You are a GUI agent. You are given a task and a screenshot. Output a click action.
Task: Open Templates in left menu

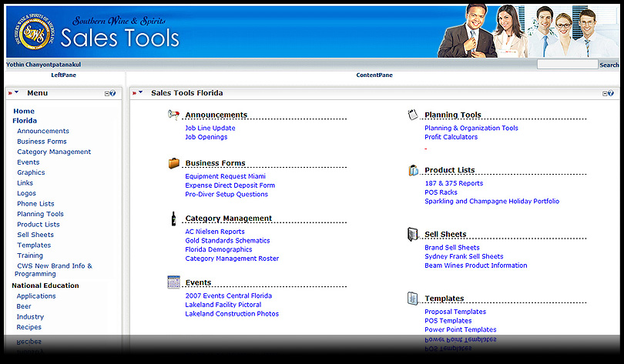tap(34, 245)
